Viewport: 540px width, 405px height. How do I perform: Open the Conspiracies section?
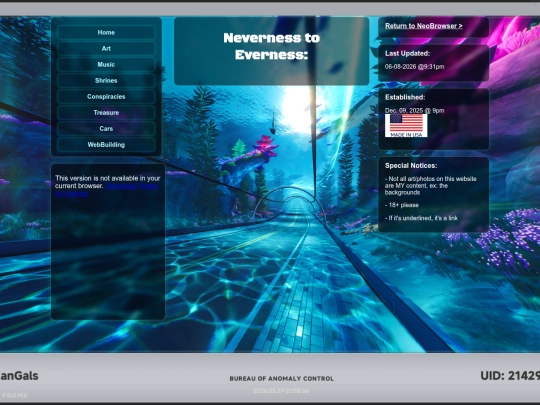coord(106,96)
